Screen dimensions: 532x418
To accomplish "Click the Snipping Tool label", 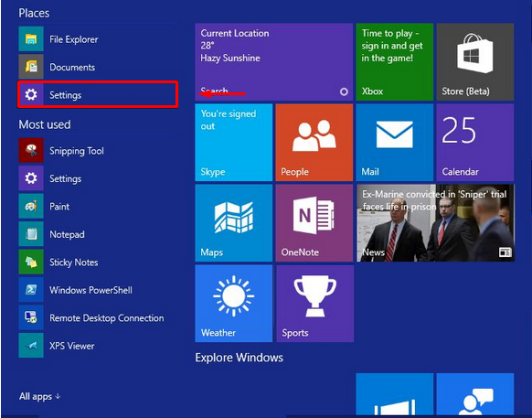I will [x=77, y=151].
